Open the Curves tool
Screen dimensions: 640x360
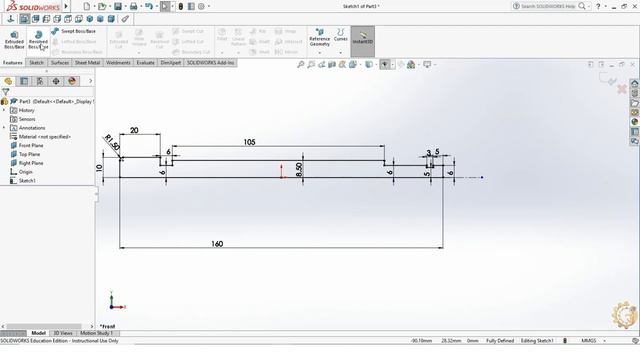pyautogui.click(x=340, y=35)
